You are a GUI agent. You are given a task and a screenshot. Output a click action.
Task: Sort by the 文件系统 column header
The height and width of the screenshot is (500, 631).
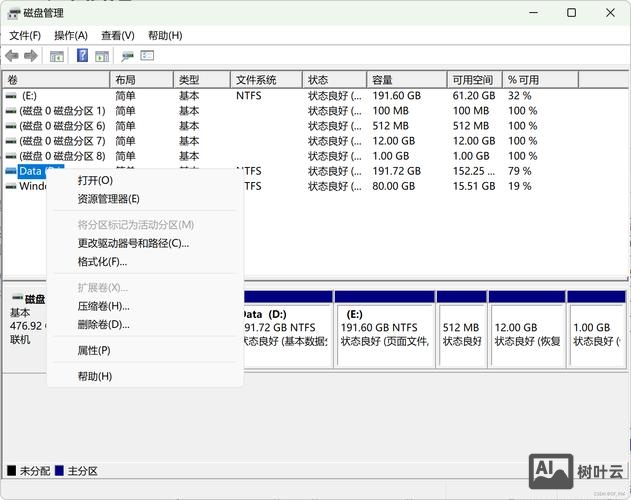[x=266, y=80]
